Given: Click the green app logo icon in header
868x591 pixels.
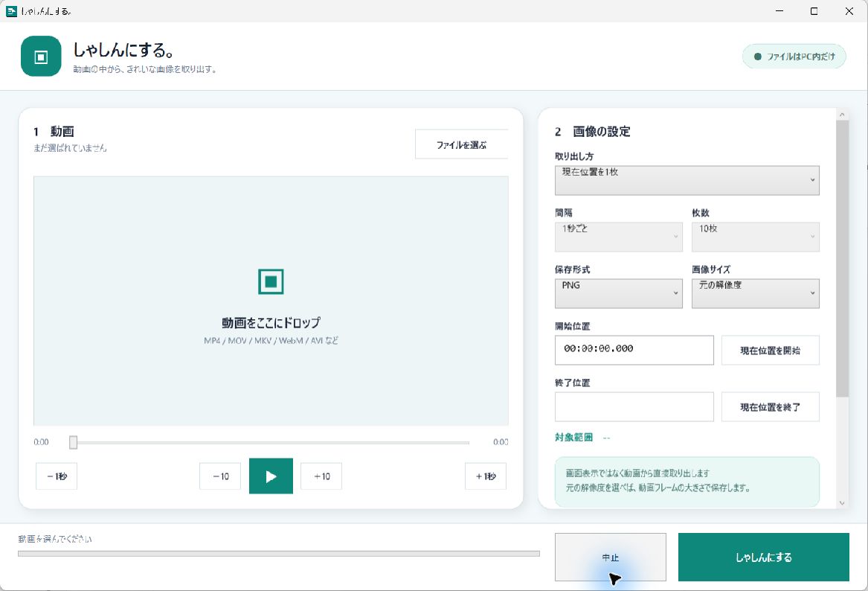Looking at the screenshot, I should [41, 57].
